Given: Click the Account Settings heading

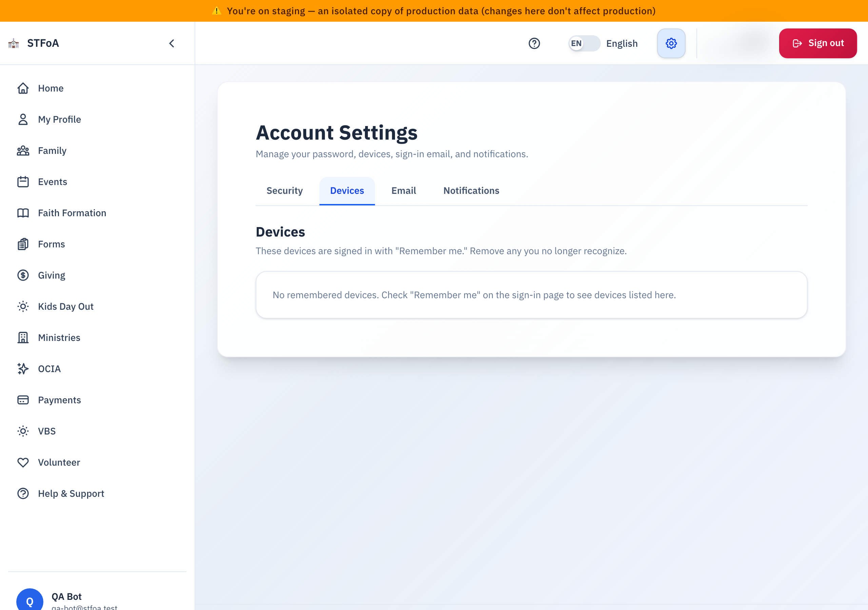Looking at the screenshot, I should [336, 133].
